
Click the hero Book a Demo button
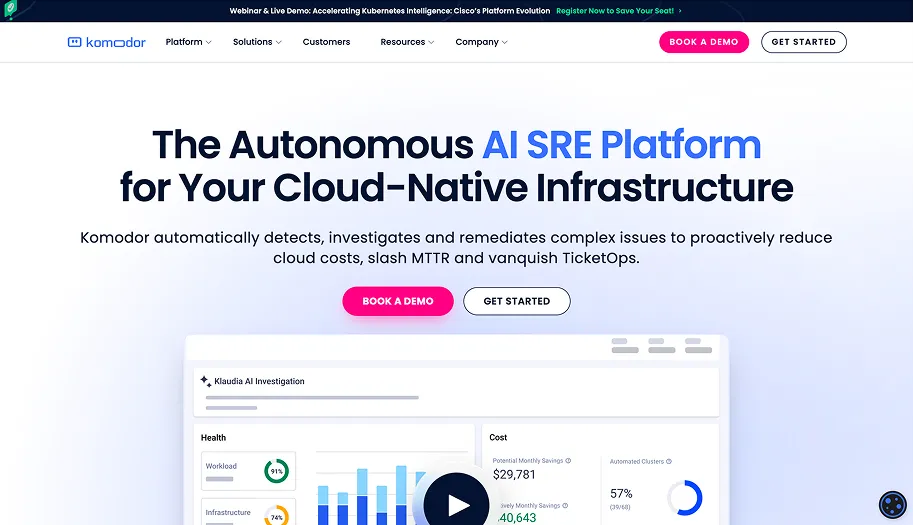tap(398, 301)
